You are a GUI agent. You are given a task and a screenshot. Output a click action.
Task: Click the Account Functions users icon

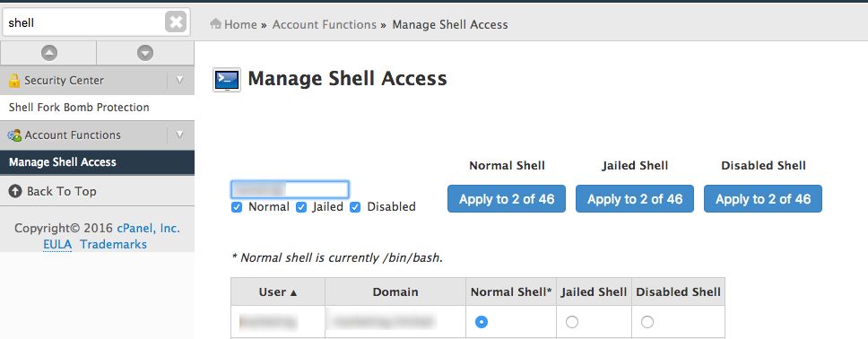tap(14, 135)
